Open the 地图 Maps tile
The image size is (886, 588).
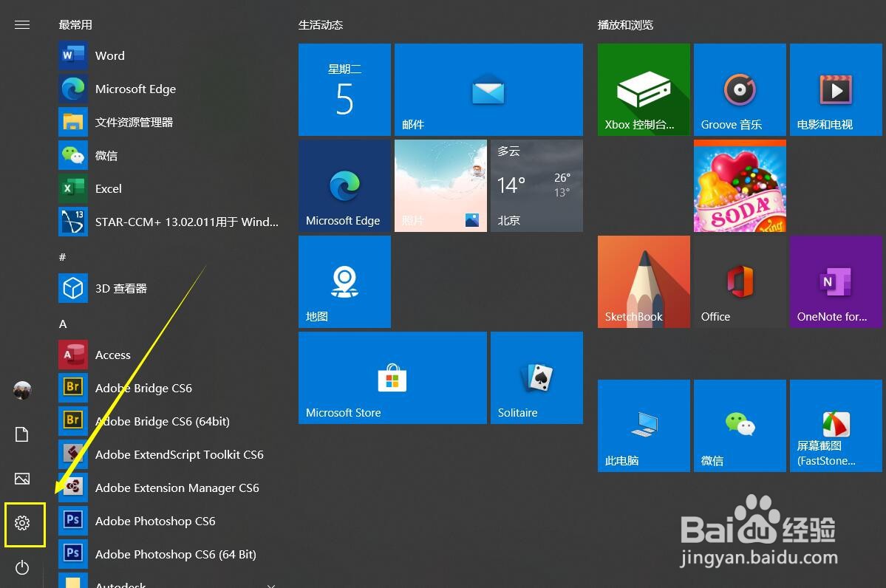[344, 281]
